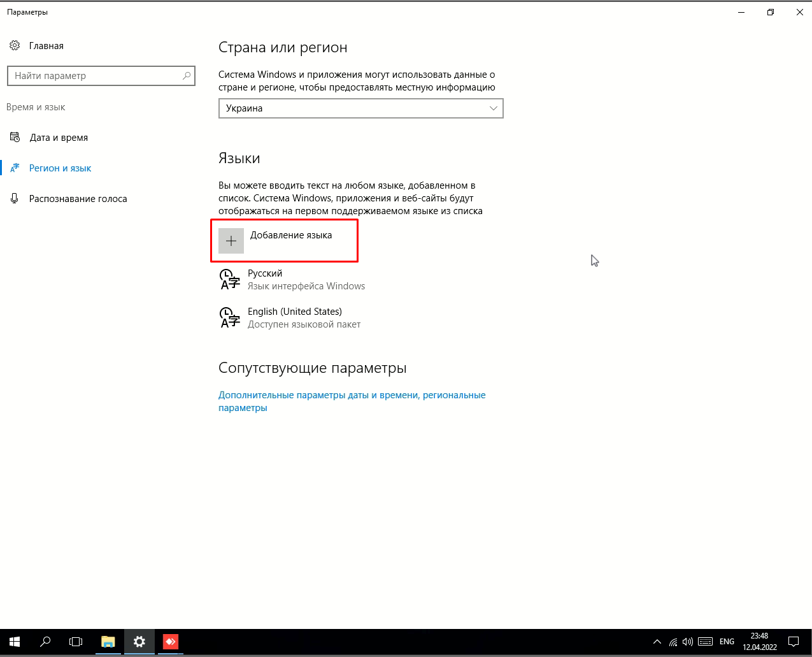812x657 pixels.
Task: Click the plus icon for Добавление языка
Action: point(231,241)
